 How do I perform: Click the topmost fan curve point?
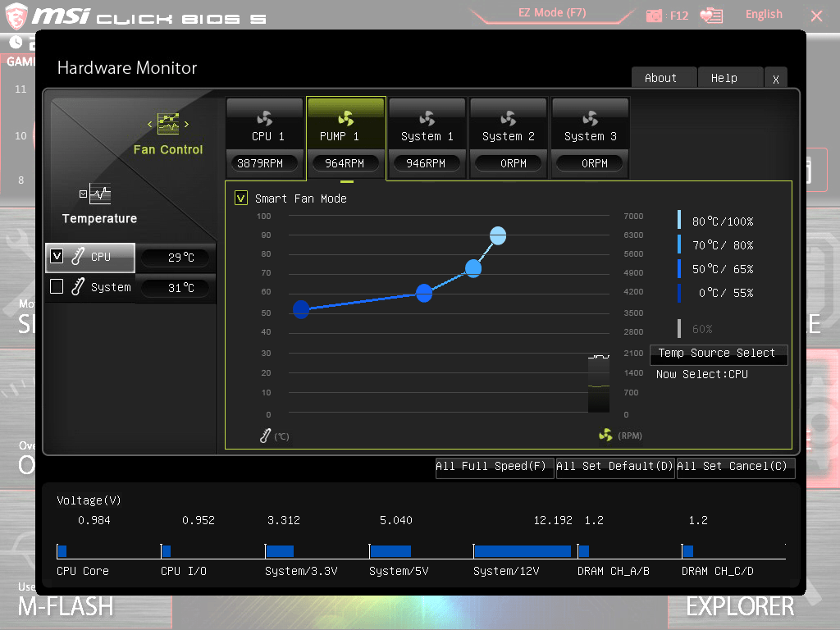point(497,235)
